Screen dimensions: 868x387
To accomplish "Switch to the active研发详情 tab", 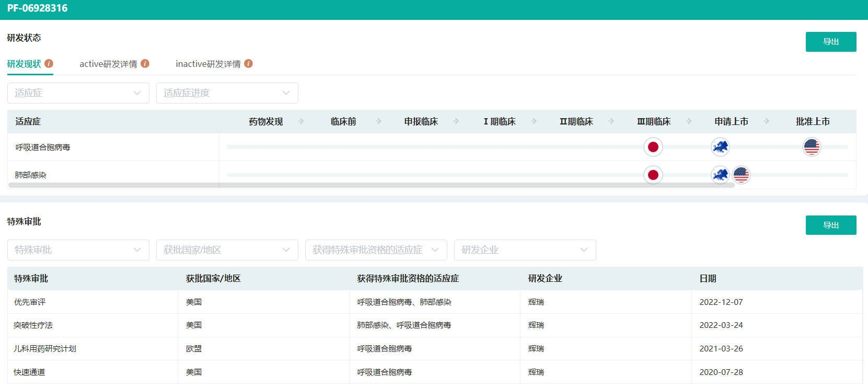I will click(x=108, y=64).
